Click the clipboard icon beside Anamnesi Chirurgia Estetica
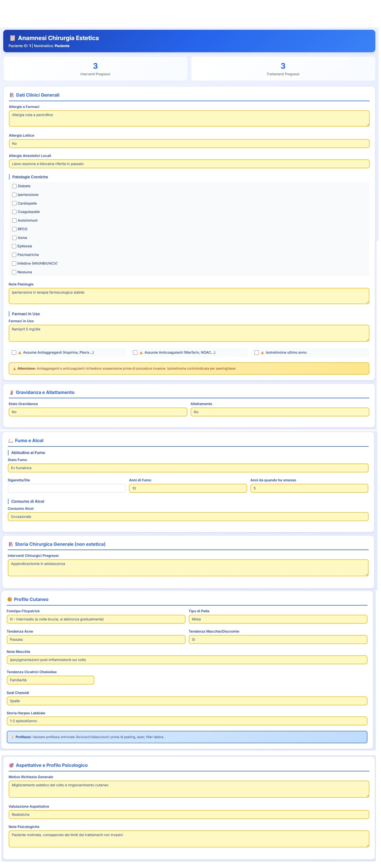 (x=12, y=38)
